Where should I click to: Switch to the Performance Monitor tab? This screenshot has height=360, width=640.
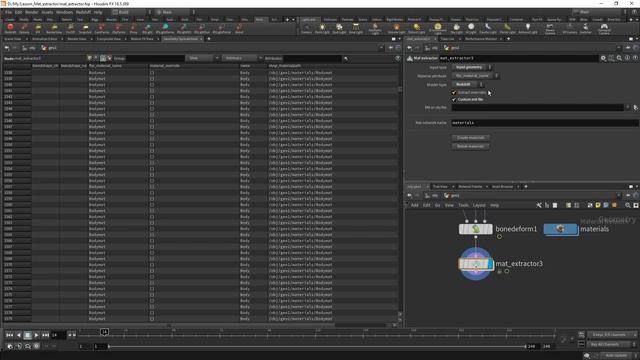pyautogui.click(x=481, y=39)
